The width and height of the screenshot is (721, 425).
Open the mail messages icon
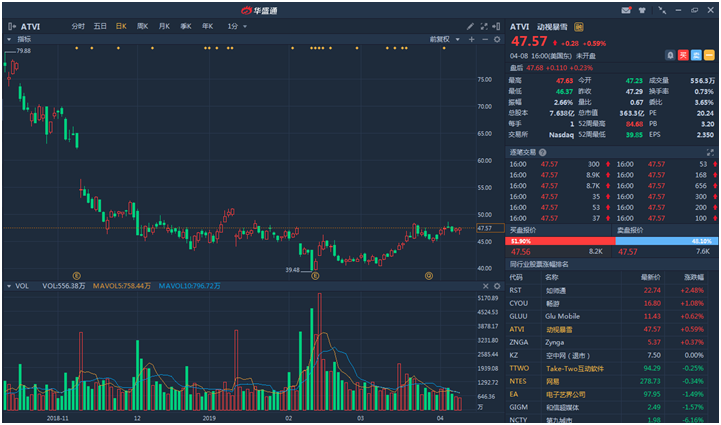pyautogui.click(x=626, y=9)
